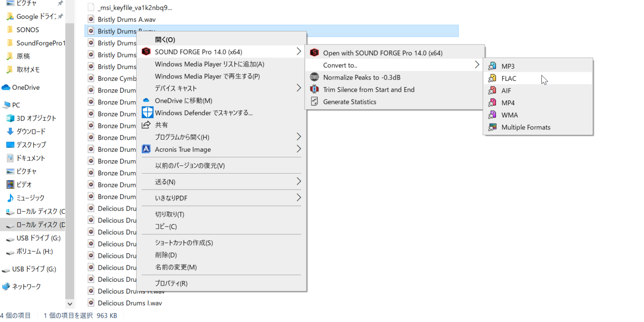644x322 pixels.
Task: Click the sidebar scrollbar down arrow
Action: coord(70,304)
